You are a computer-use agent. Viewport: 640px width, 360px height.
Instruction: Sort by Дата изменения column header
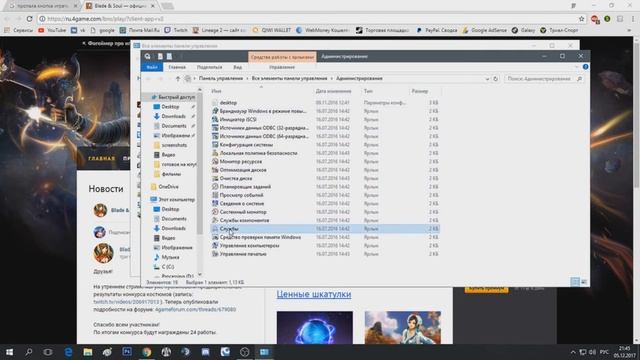tap(333, 91)
